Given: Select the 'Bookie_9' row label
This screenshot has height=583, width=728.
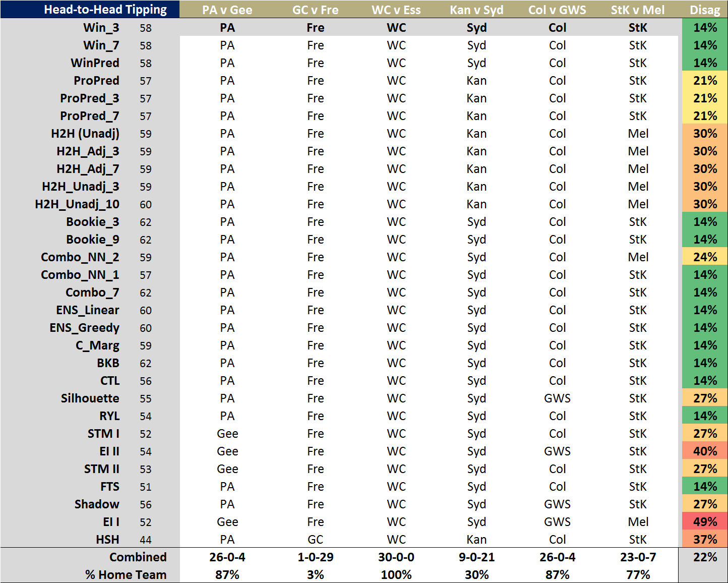Looking at the screenshot, I should (93, 240).
